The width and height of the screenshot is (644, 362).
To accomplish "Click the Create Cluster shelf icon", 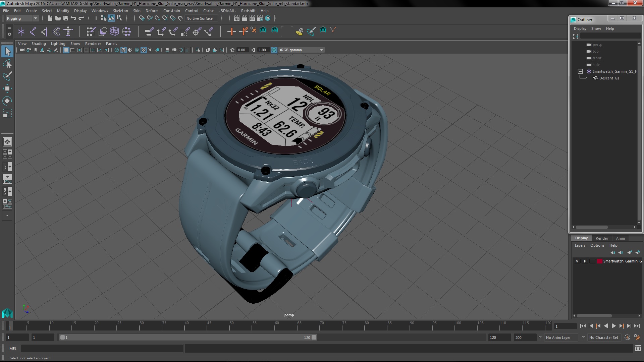I will pos(126,32).
